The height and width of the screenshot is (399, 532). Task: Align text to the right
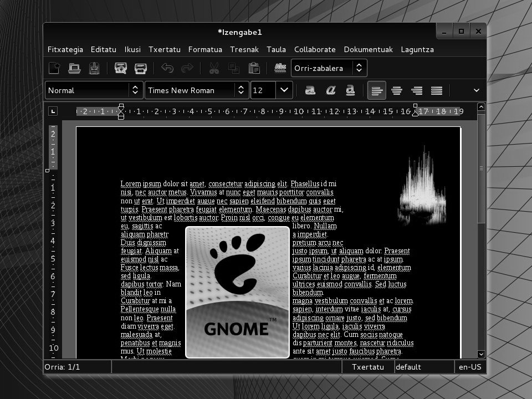tap(417, 90)
